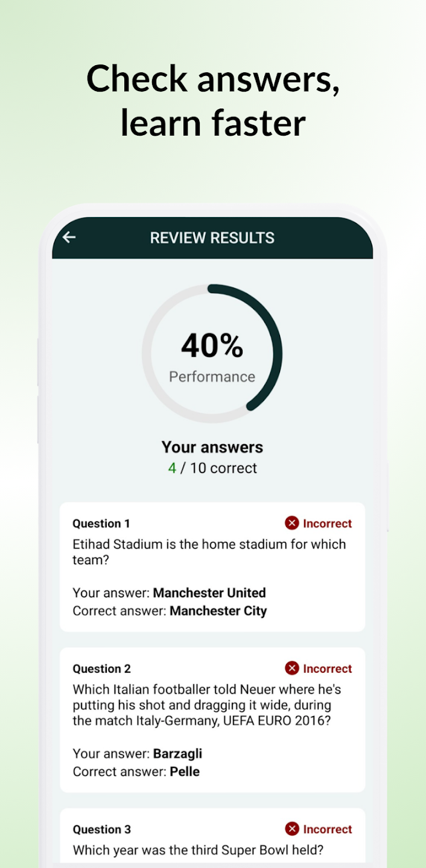Viewport: 426px width, 868px height.
Task: Click the error icon next to Question 3 label
Action: click(293, 829)
